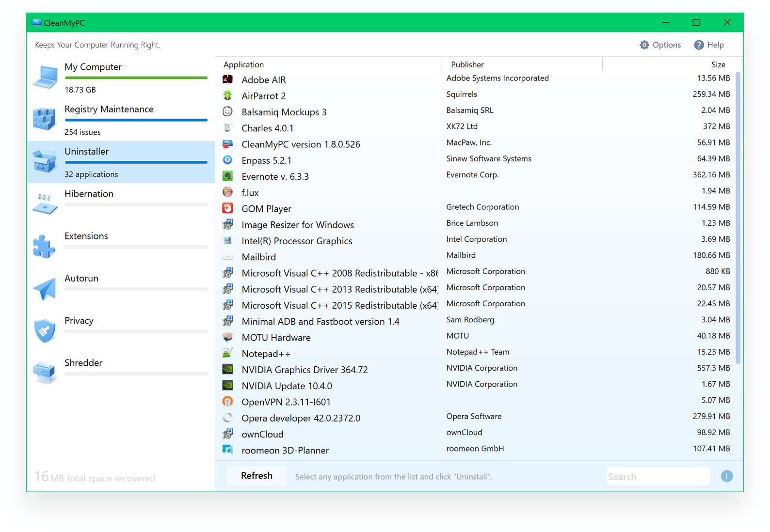Click the 18.73 GB label

pyautogui.click(x=80, y=90)
